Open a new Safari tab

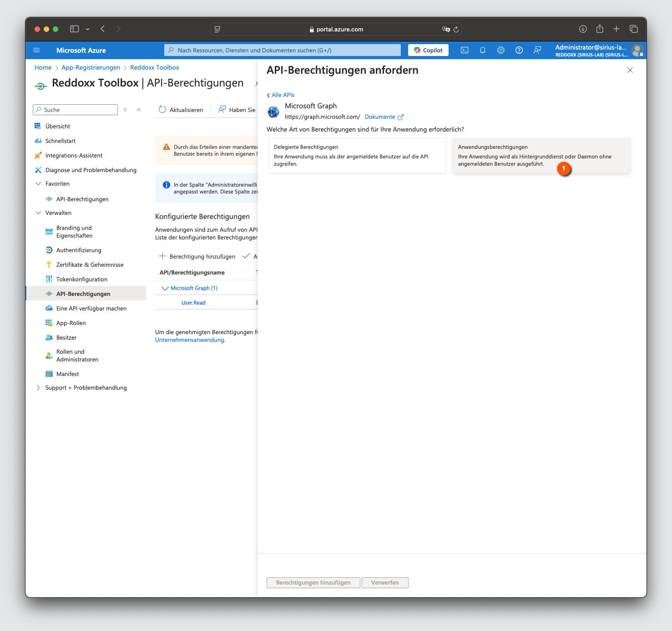point(616,29)
